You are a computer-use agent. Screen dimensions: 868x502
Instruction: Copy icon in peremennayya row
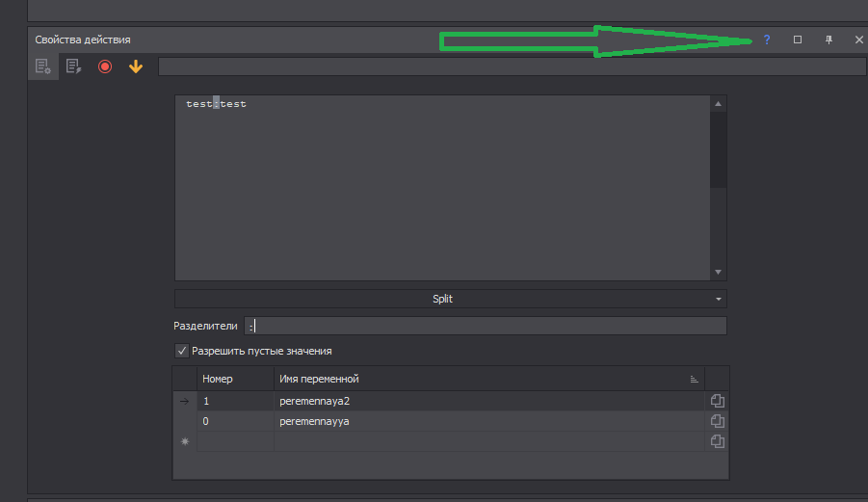pos(718,421)
